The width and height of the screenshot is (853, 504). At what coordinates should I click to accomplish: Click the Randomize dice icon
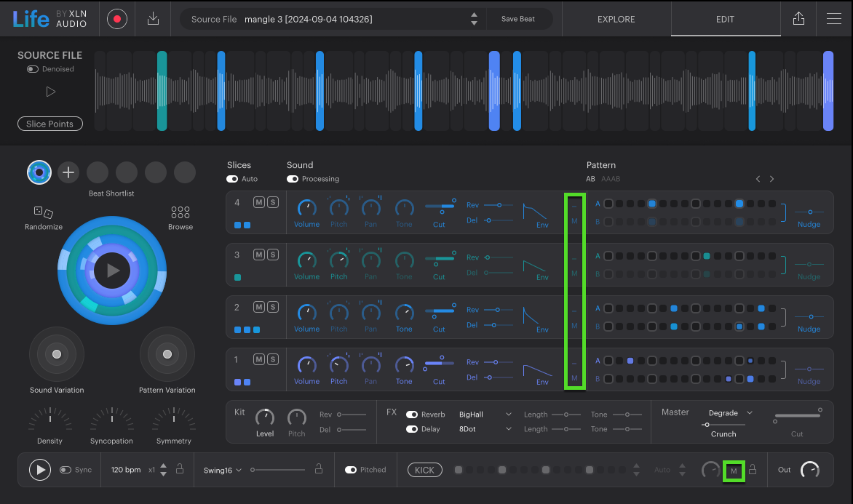[x=43, y=212]
